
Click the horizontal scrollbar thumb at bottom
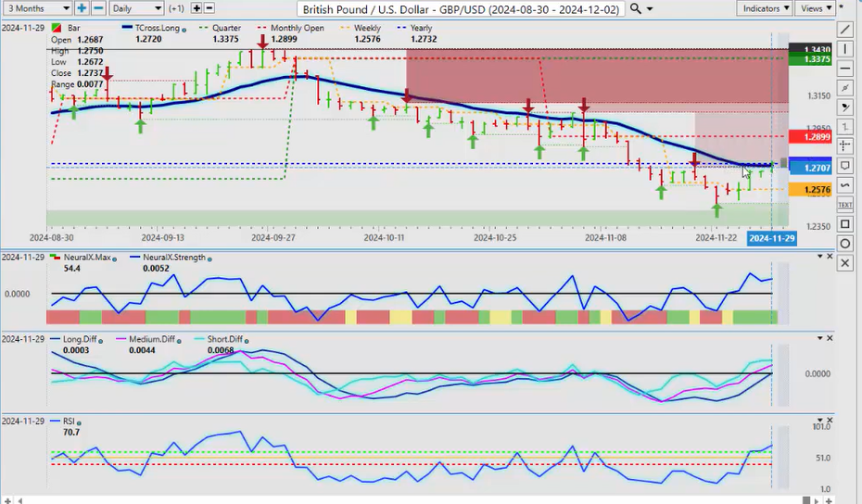805,500
